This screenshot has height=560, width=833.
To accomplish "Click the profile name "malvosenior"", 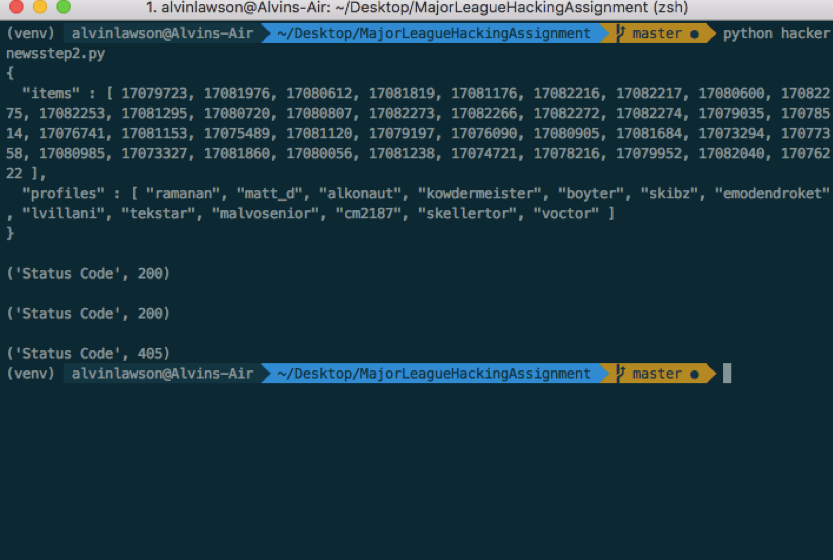I will (266, 214).
